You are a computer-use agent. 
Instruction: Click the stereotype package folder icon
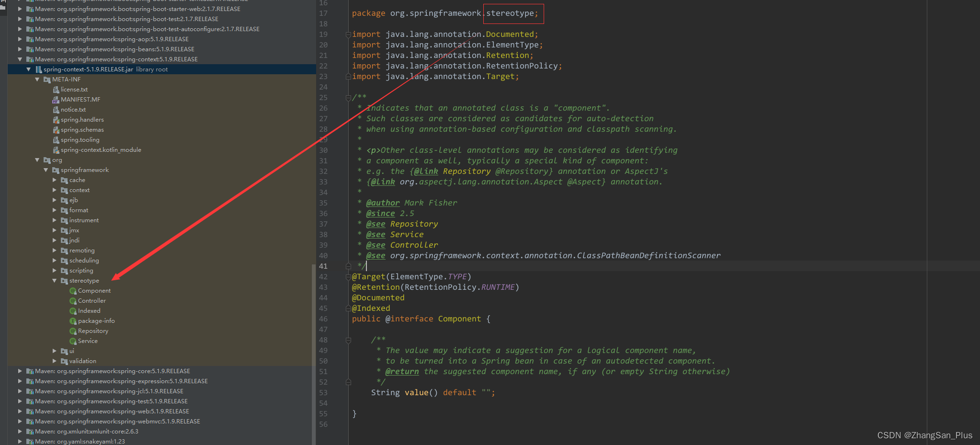click(x=64, y=281)
